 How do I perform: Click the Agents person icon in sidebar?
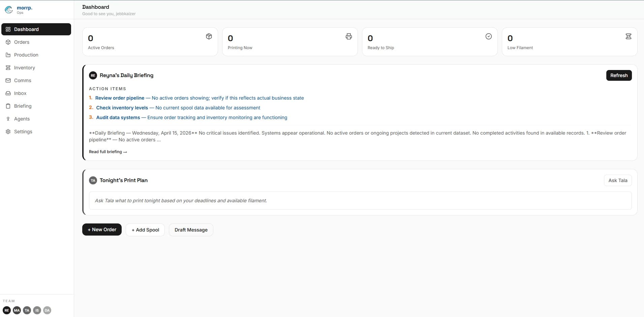pyautogui.click(x=8, y=119)
